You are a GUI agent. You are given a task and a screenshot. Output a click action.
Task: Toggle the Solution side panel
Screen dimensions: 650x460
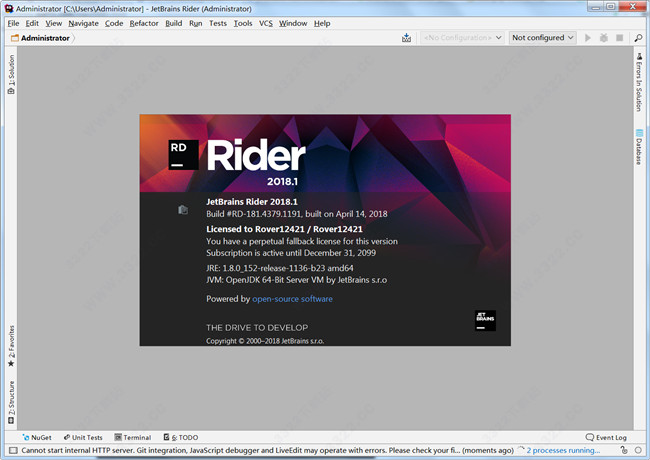[10, 75]
